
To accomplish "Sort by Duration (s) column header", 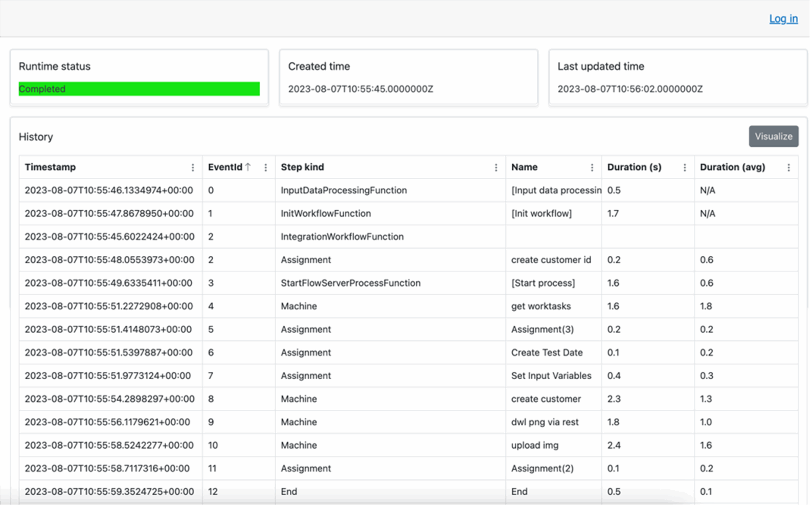I will pos(634,167).
